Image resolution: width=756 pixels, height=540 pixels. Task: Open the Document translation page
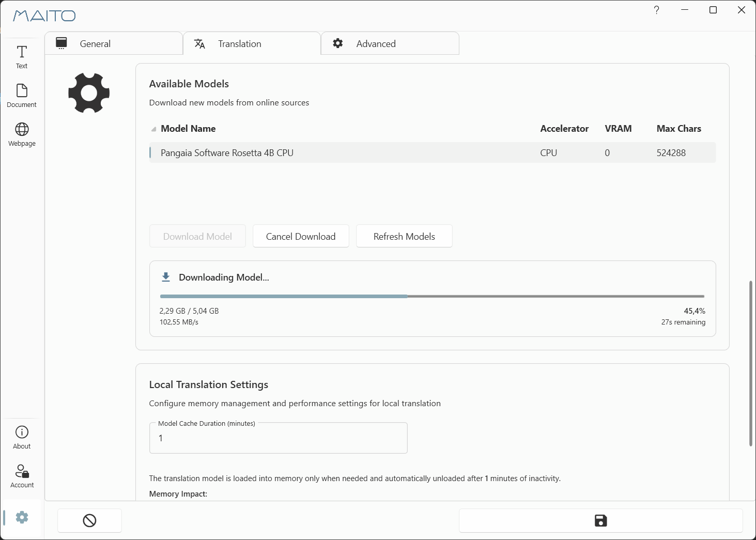click(22, 96)
